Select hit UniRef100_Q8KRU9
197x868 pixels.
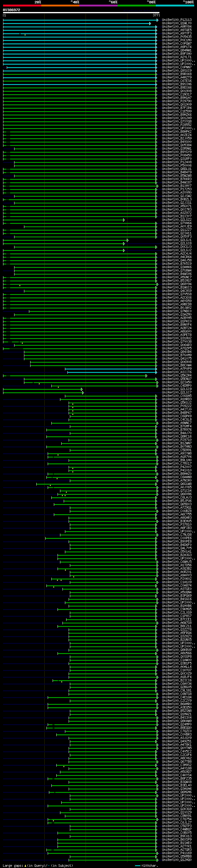177,650
